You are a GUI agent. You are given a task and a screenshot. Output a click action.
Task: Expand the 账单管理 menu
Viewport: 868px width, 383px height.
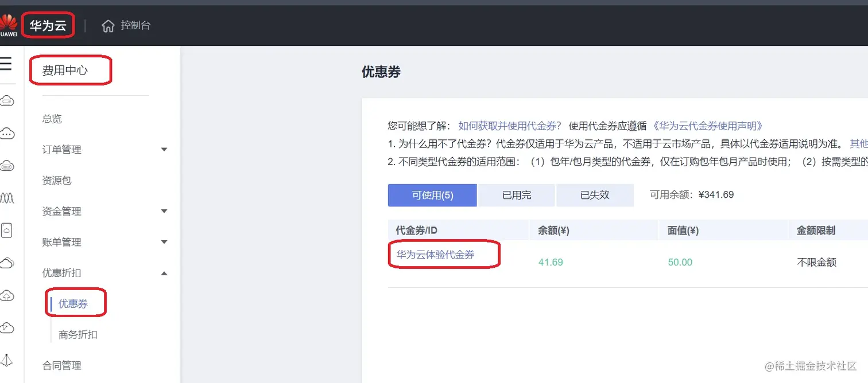click(106, 243)
